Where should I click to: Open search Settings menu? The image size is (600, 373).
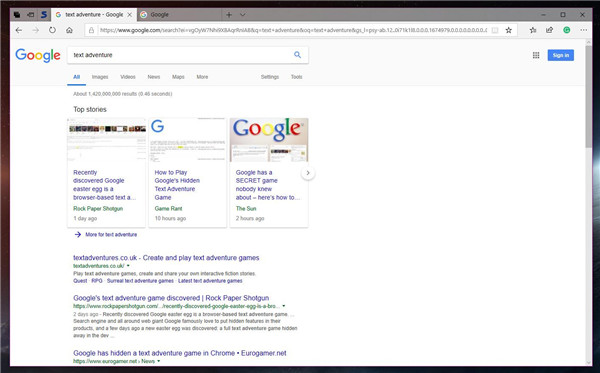tap(270, 77)
